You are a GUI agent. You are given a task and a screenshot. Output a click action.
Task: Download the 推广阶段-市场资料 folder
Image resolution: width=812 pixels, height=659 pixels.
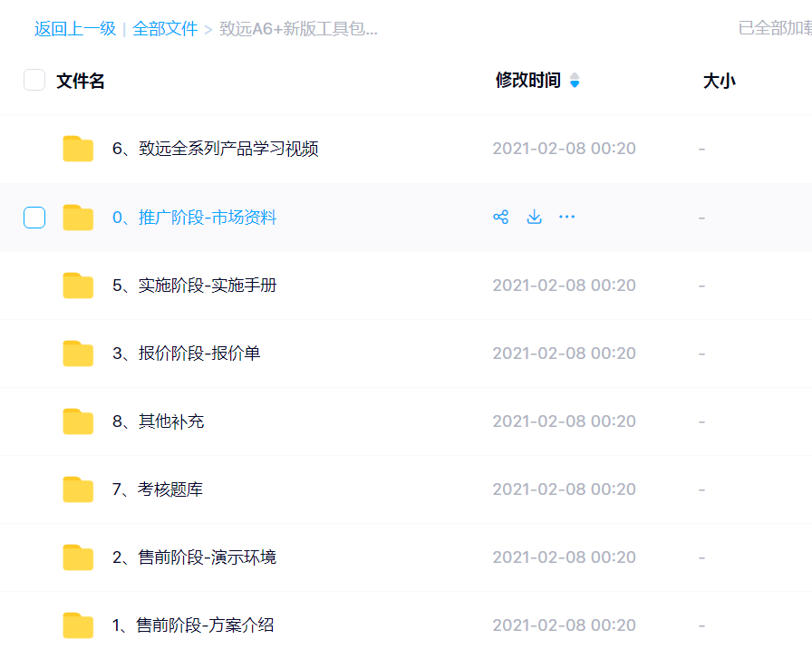coord(534,217)
